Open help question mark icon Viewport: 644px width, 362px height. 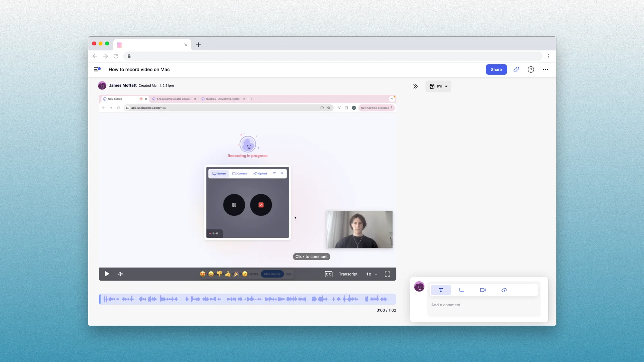(x=531, y=70)
